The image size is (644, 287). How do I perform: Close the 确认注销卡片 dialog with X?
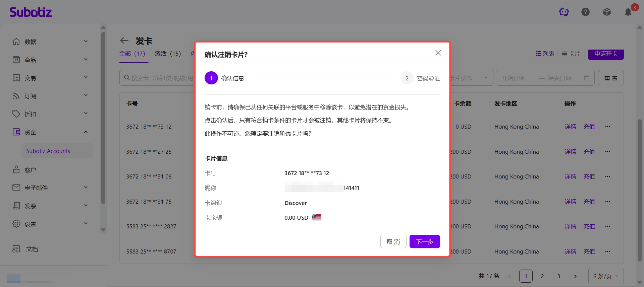click(438, 53)
